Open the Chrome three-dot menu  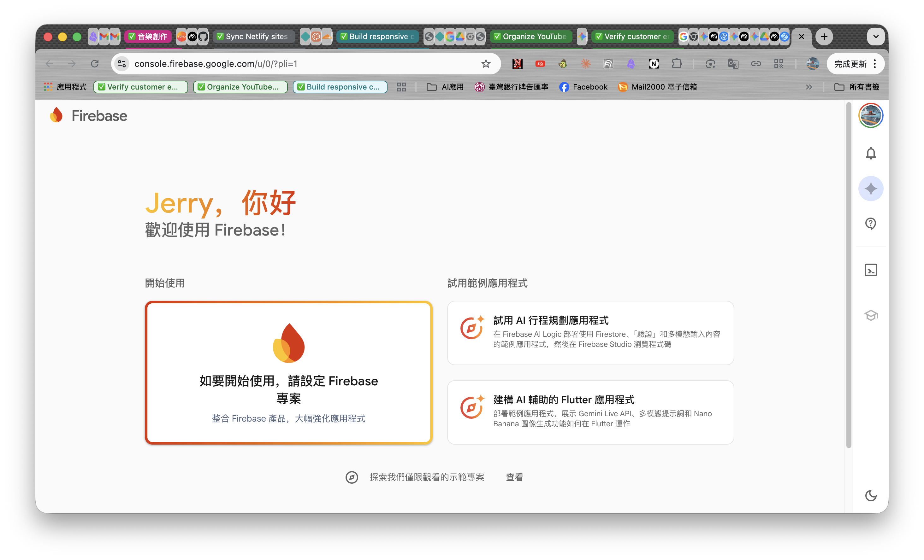pyautogui.click(x=875, y=64)
